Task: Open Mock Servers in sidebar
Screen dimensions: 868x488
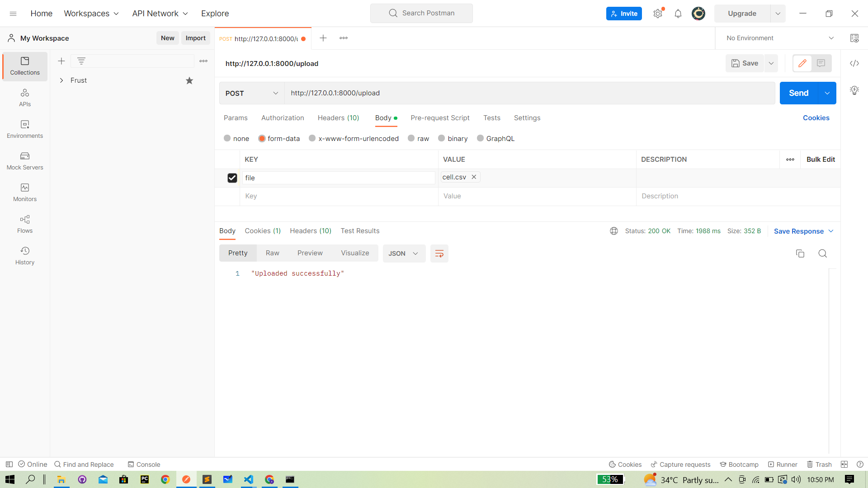Action: pos(25,161)
